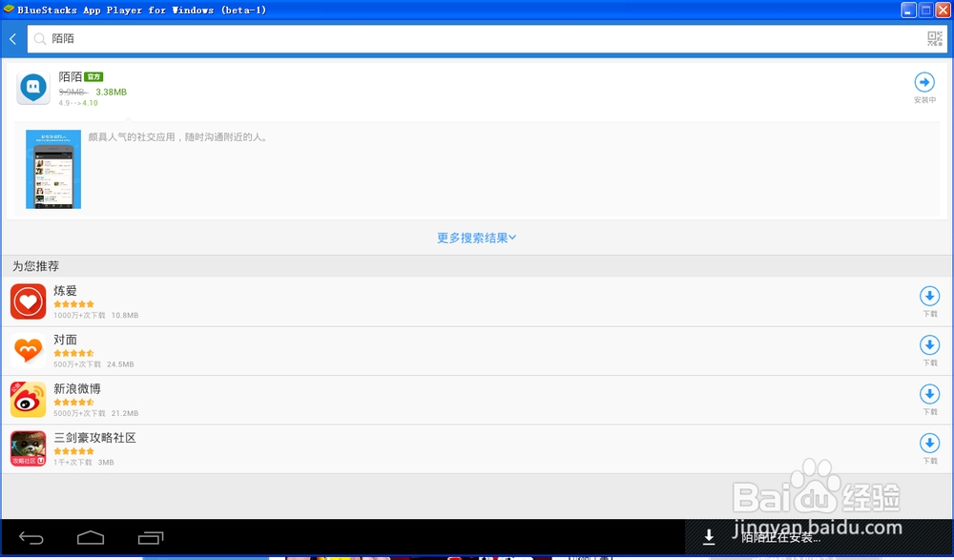Download the 新浪微博 app
The height and width of the screenshot is (560, 954).
pos(929,394)
